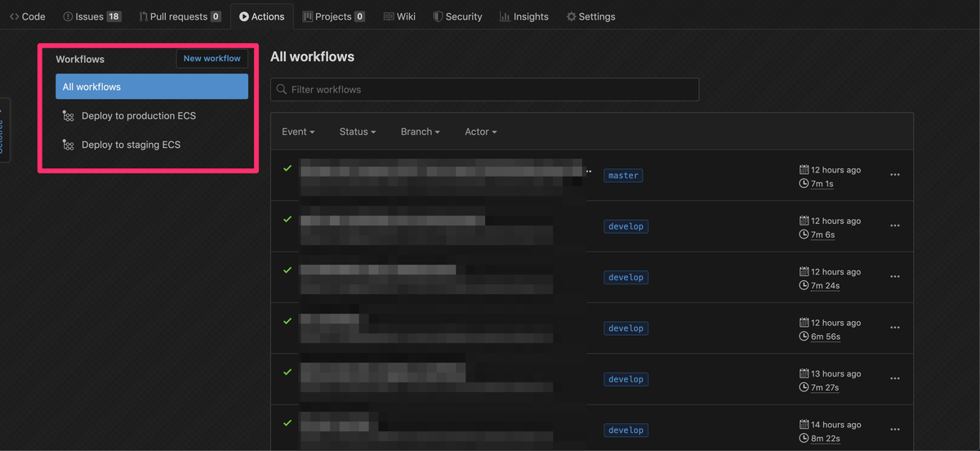The height and width of the screenshot is (451, 980).
Task: Click develop label on 7m 6s run
Action: [626, 226]
